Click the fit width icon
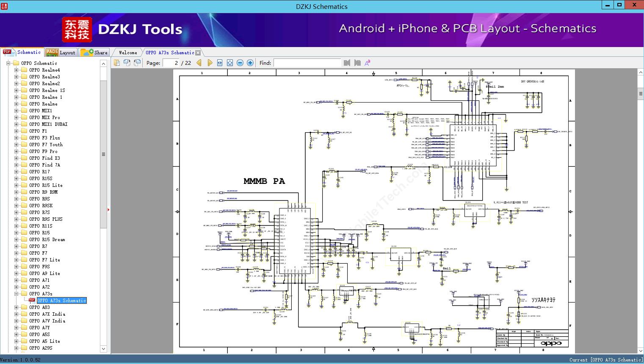The width and height of the screenshot is (644, 364). point(220,63)
